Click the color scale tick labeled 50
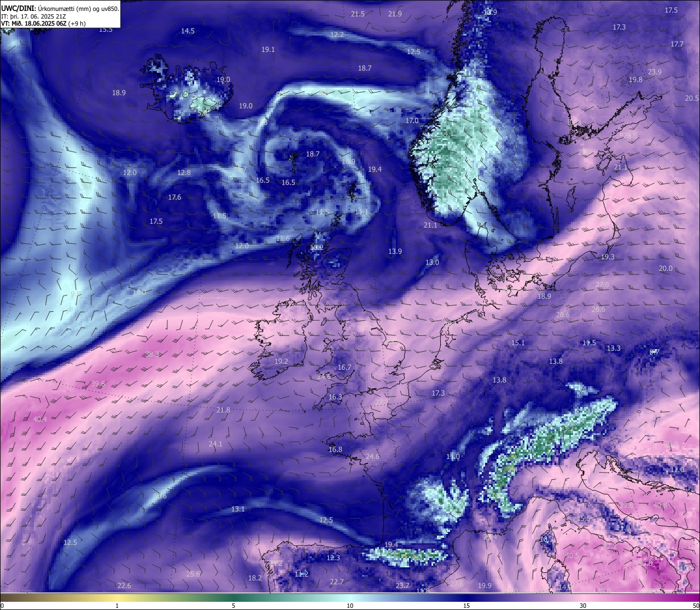700x610 pixels. point(695,606)
